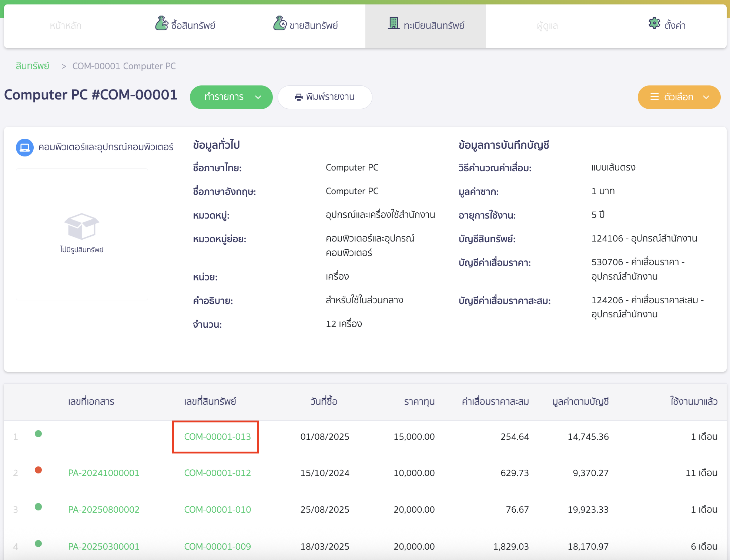This screenshot has width=730, height=560.
Task: Click the hamburger icon on ตัวเลือก button
Action: point(654,97)
